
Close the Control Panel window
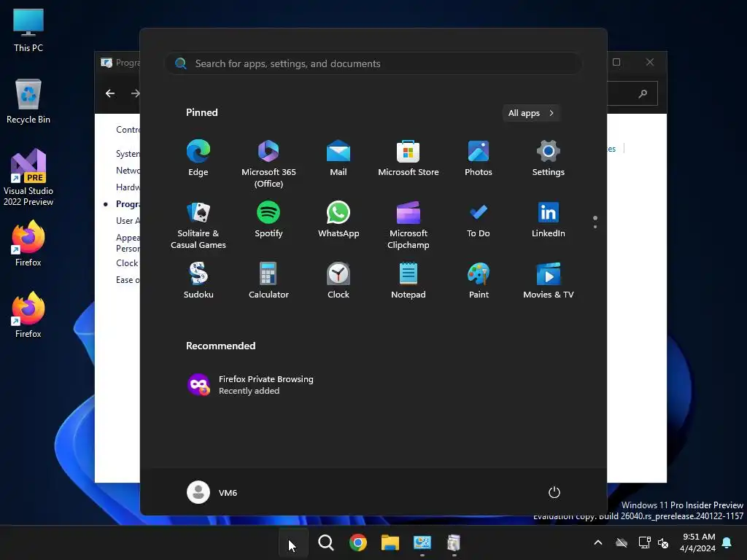pos(650,63)
